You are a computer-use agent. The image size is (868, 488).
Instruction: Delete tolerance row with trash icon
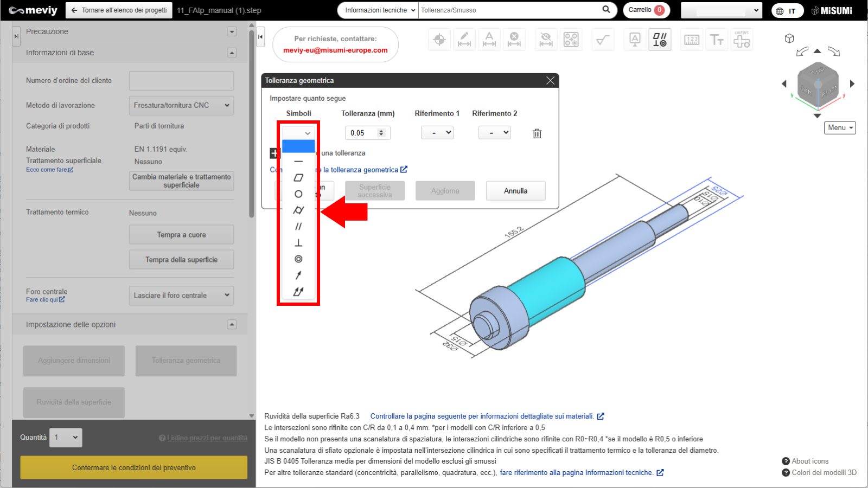(x=537, y=133)
